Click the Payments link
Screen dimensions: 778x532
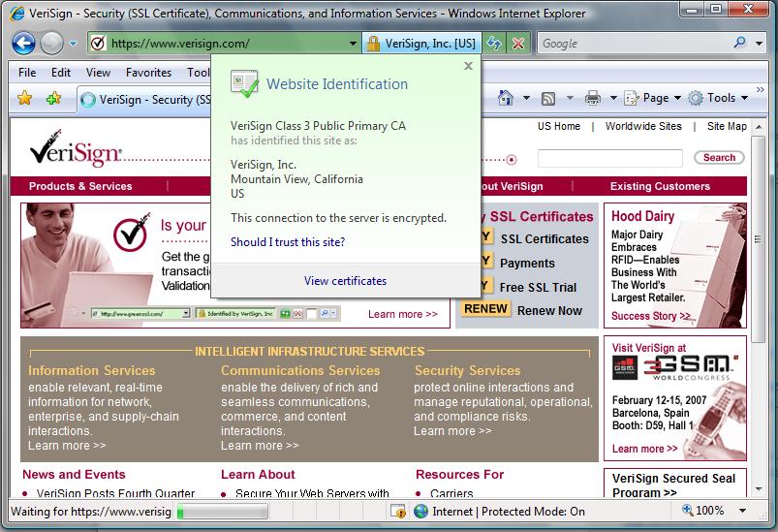click(x=527, y=263)
